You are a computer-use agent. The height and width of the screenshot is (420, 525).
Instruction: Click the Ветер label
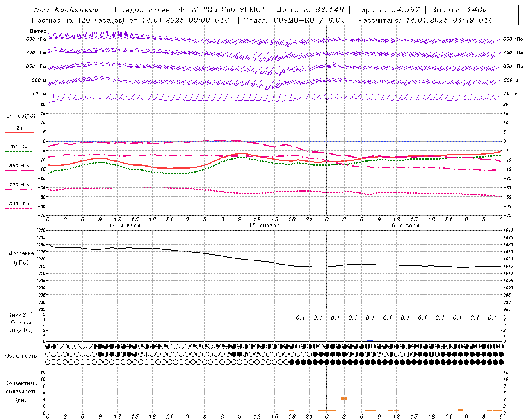[38, 31]
